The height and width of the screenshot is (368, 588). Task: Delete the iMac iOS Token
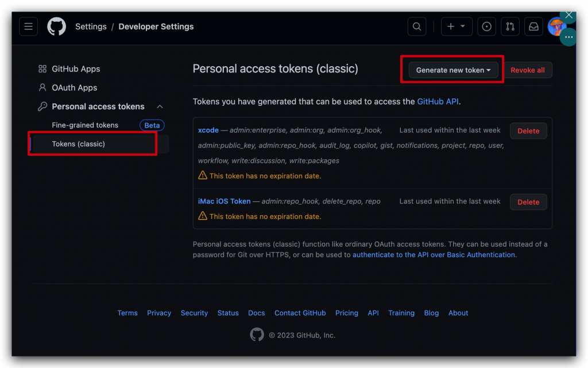[x=528, y=202]
